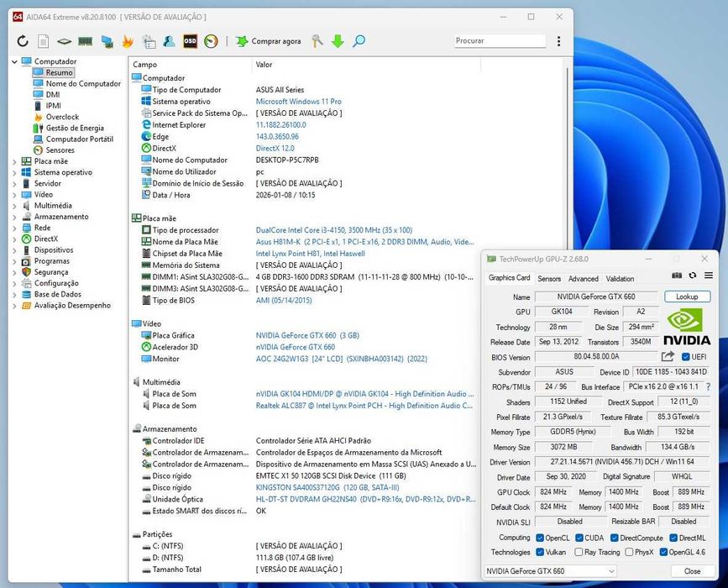Click the motherboard chip toolbar icon
The height and width of the screenshot is (588, 728).
(x=64, y=41)
